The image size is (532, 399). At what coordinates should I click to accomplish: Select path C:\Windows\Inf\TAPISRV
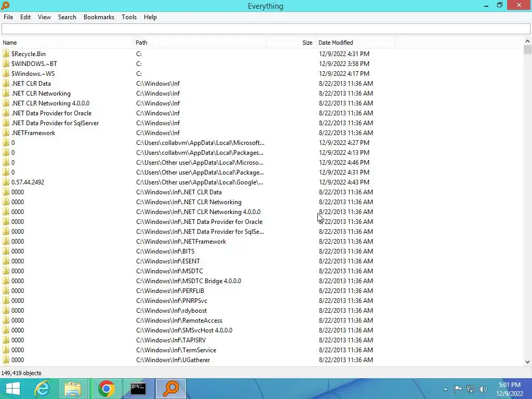click(171, 340)
